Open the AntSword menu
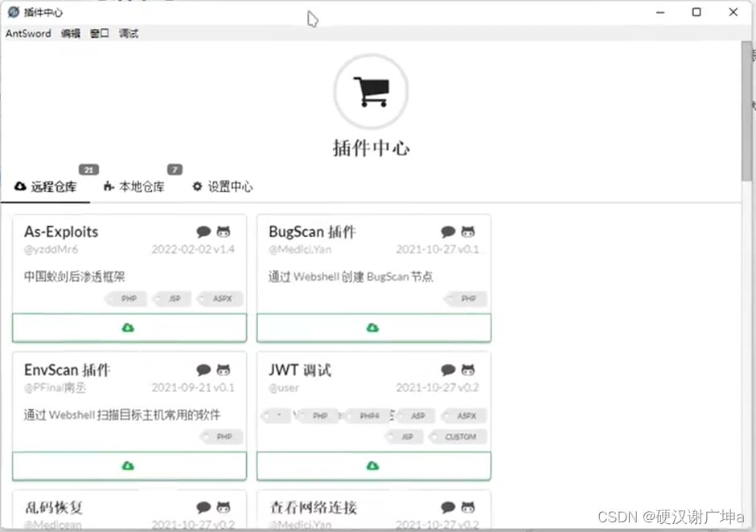This screenshot has width=756, height=532. point(28,33)
